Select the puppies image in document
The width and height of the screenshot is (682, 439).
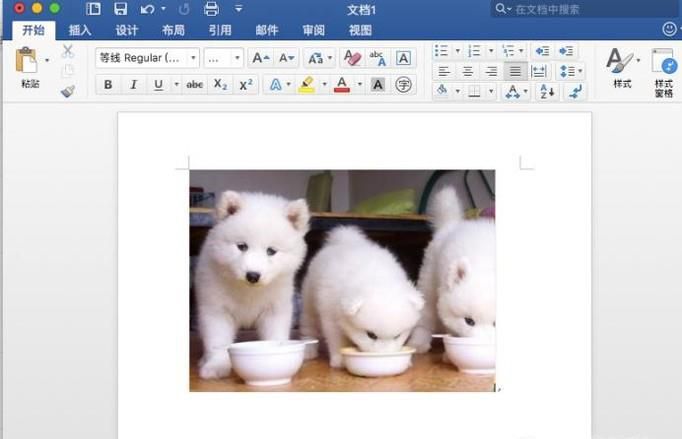pyautogui.click(x=342, y=281)
